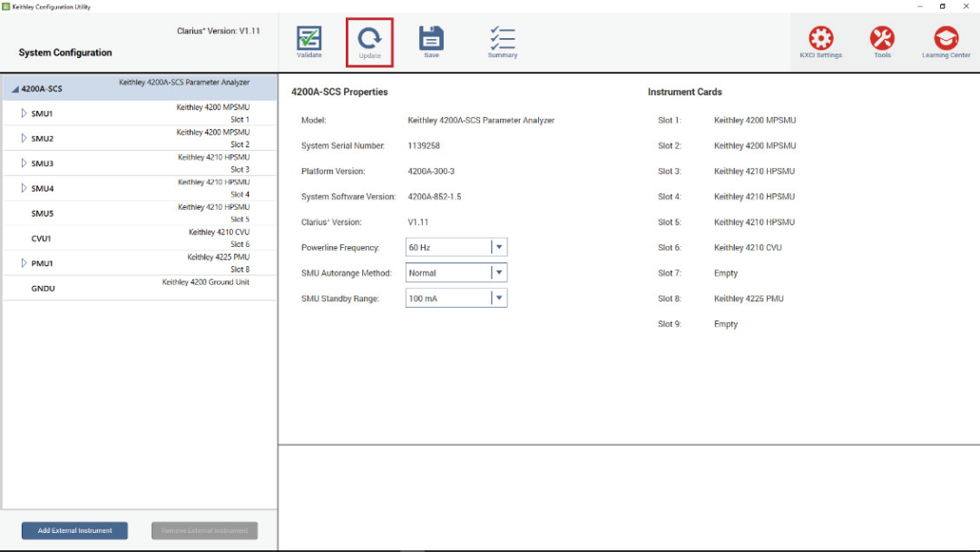Save the system configuration

(431, 42)
